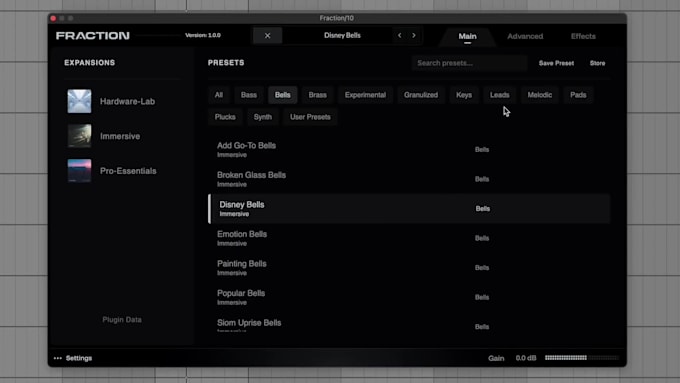This screenshot has width=680, height=383.
Task: Load the Emotion Bells preset
Action: (409, 238)
